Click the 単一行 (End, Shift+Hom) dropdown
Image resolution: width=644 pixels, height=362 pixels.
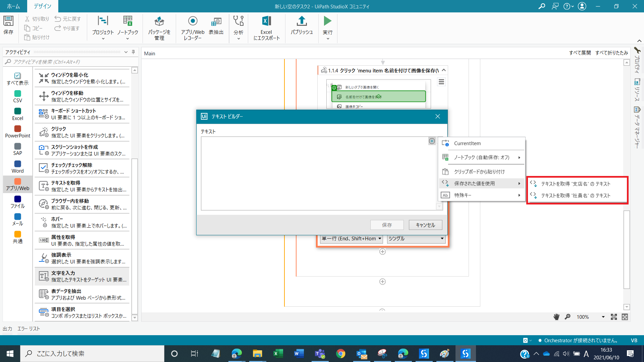click(x=351, y=239)
